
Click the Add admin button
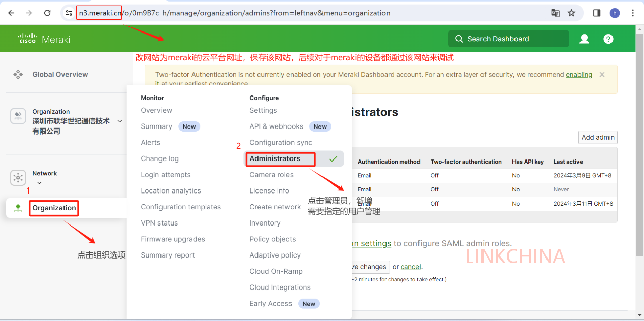pyautogui.click(x=598, y=137)
